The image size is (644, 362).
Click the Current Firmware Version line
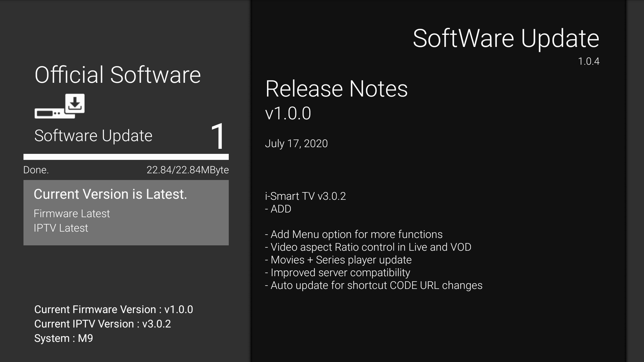(x=114, y=309)
